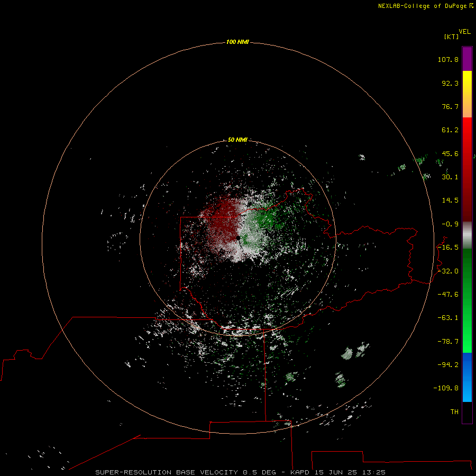Screen dimensions: 476x476
Task: Select the -78.7 legend value
Action: 448,342
